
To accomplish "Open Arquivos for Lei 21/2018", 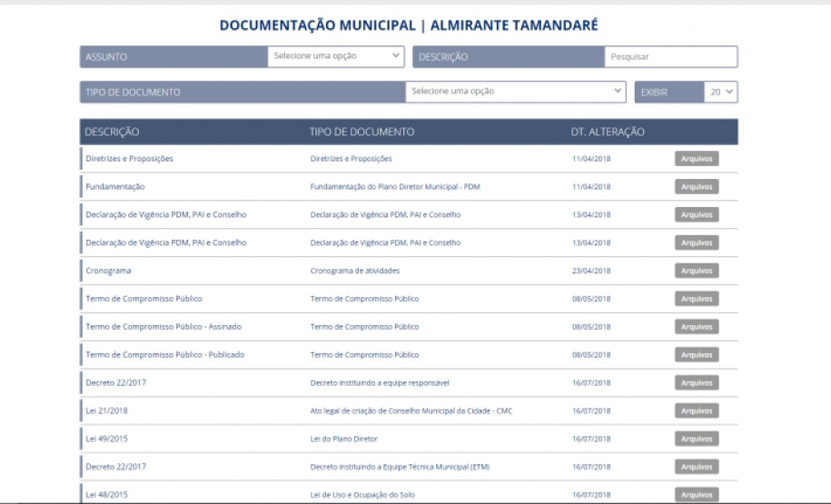I will click(697, 410).
